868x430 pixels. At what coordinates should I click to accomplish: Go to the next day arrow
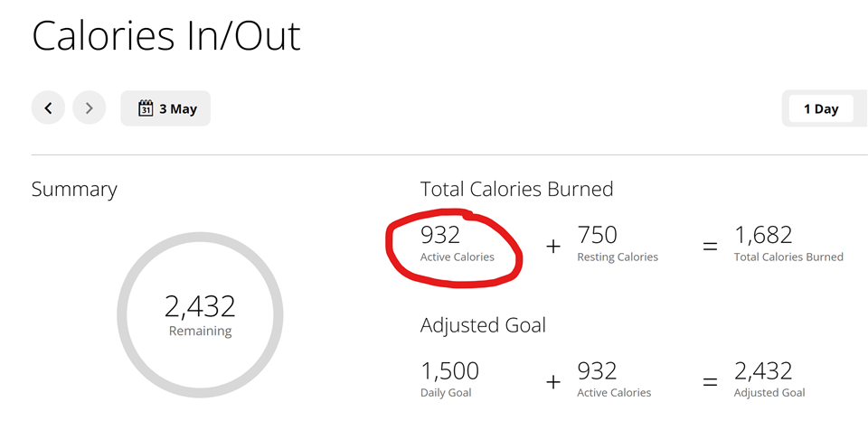[x=90, y=107]
